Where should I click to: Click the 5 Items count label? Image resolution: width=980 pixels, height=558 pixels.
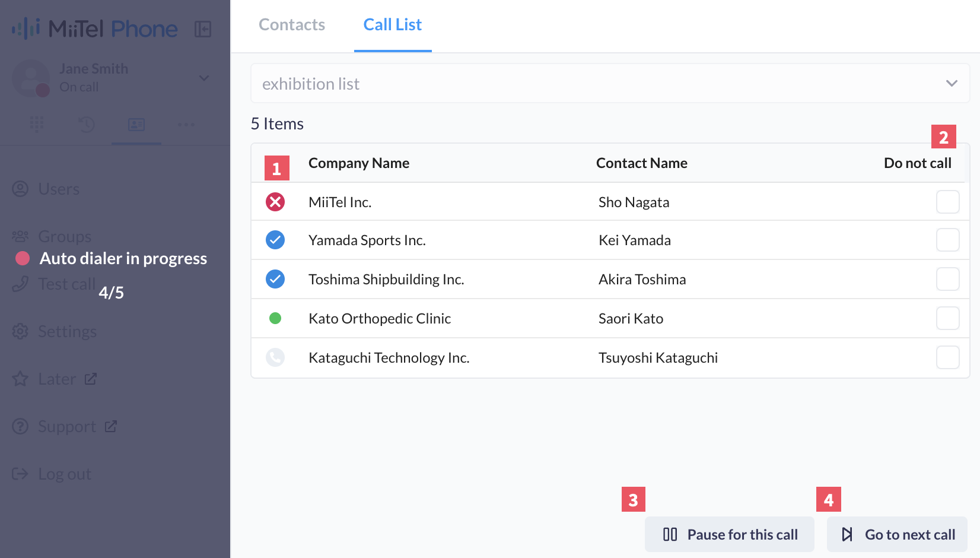point(277,123)
